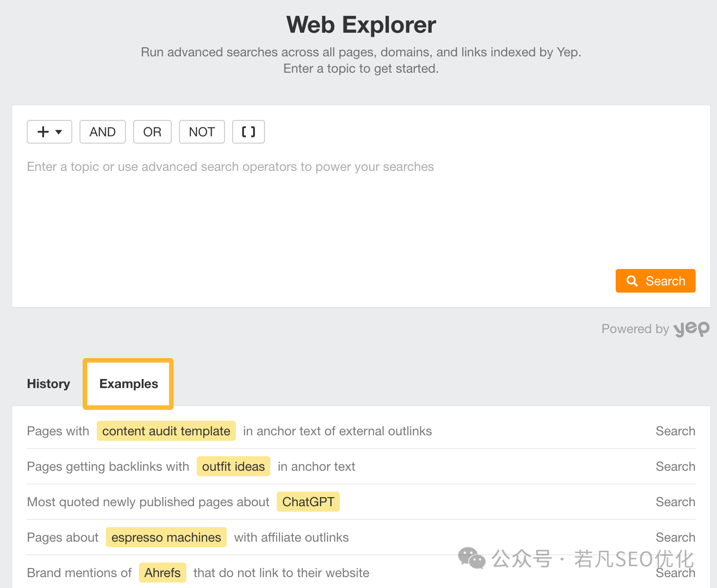Insert the OR operator
This screenshot has height=588, width=717.
pyautogui.click(x=152, y=132)
